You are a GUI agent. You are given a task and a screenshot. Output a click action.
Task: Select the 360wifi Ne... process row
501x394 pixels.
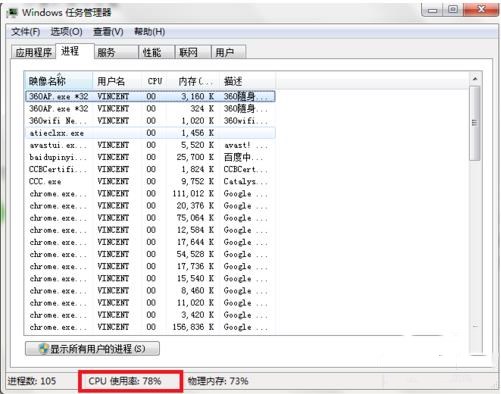(x=150, y=121)
